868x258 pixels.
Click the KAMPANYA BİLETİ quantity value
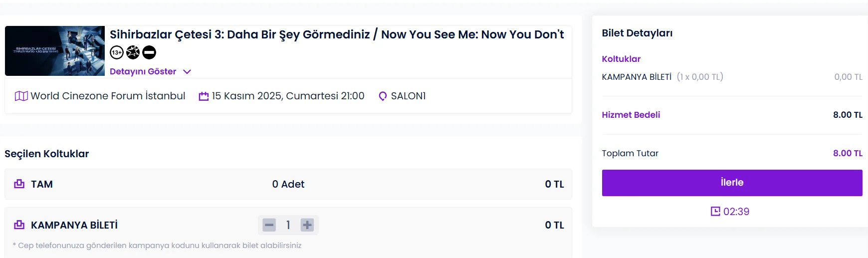pyautogui.click(x=288, y=225)
